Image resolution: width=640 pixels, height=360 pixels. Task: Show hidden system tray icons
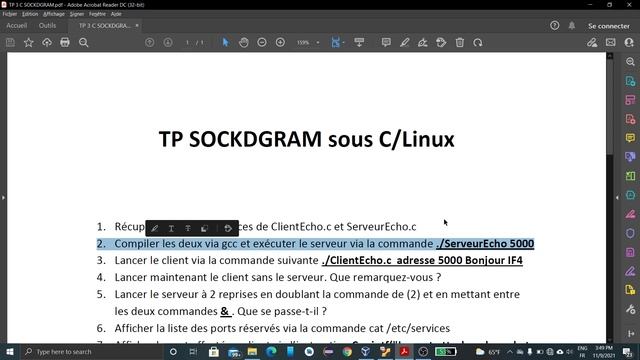(x=510, y=352)
